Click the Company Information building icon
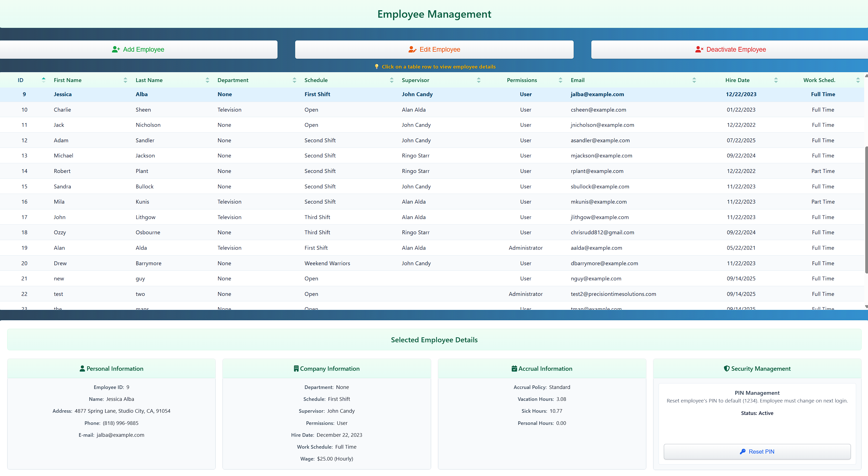868x476 pixels. coord(296,369)
